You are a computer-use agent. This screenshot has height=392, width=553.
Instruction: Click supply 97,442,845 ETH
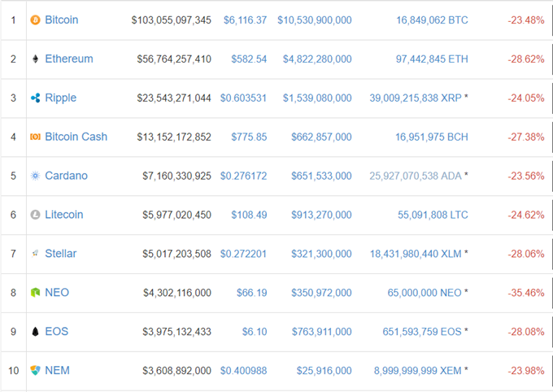point(432,59)
